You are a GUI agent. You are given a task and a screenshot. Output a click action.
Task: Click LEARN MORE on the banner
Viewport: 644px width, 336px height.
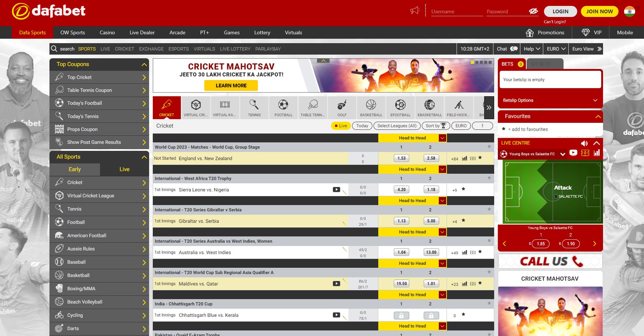click(231, 86)
